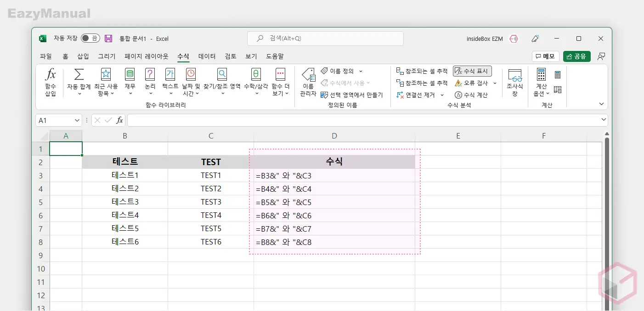Select cell with formula =B6&" 와 "&C6
The image size is (644, 311).
click(334, 216)
